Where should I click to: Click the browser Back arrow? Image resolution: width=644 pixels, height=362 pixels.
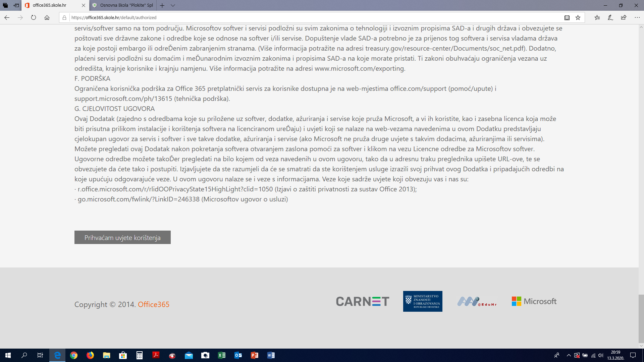tap(7, 18)
